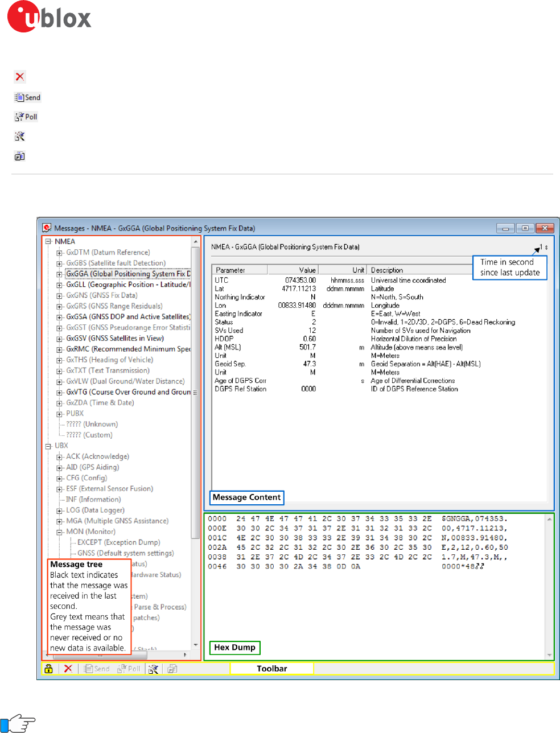Expand the GxGSA node's plus box
Screen dimensions: 560x733
point(60,317)
